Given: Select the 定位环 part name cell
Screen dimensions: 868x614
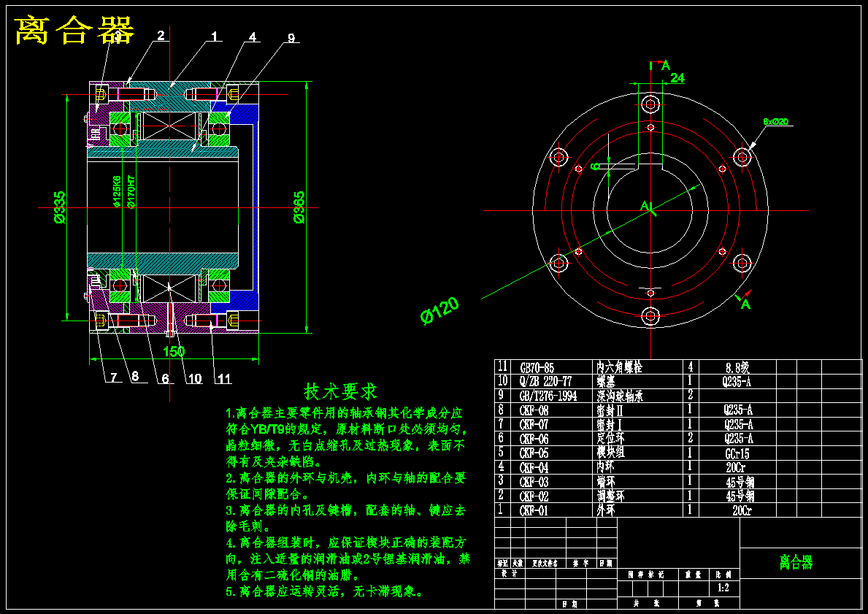Looking at the screenshot, I should (x=610, y=438).
